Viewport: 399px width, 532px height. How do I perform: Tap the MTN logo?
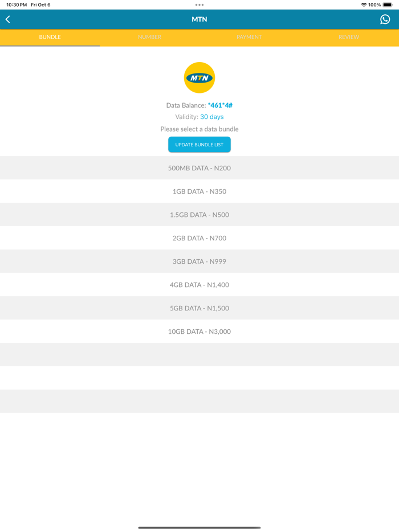click(199, 77)
